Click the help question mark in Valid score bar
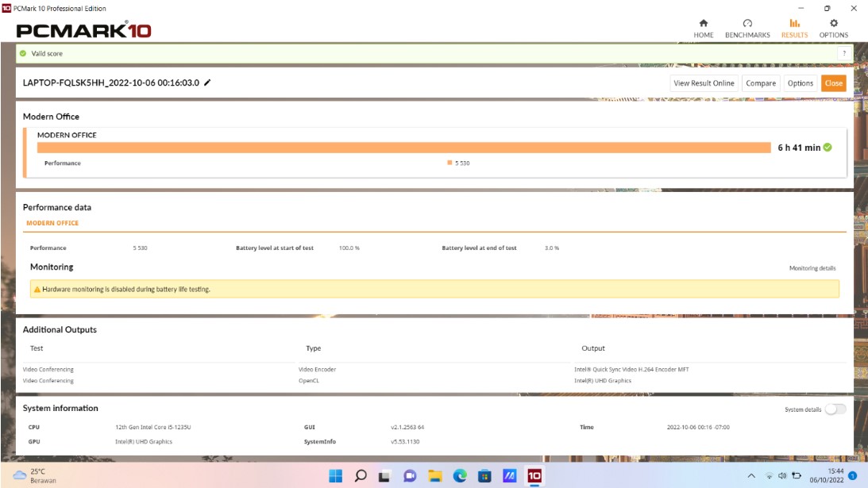The width and height of the screenshot is (868, 488). (844, 53)
